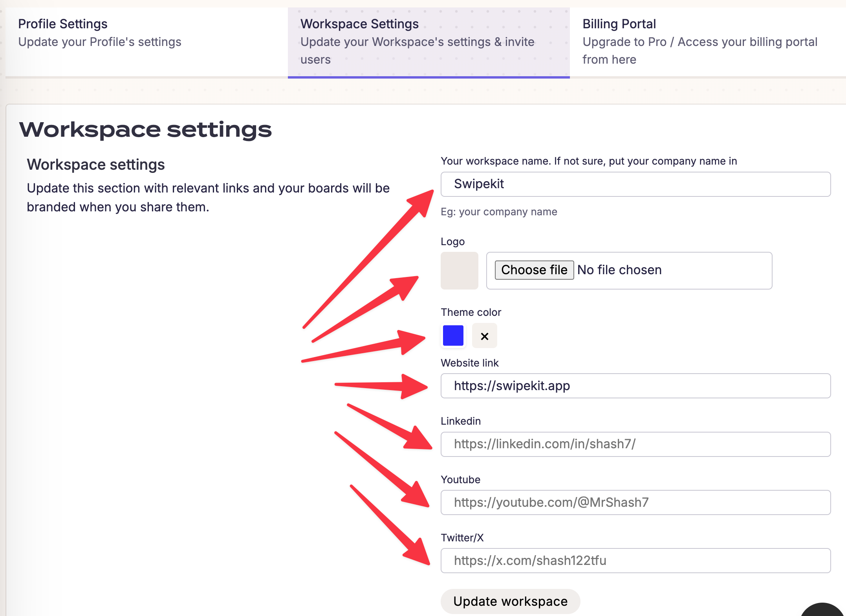846x616 pixels.
Task: Focus the Linkedin URL input
Action: click(x=635, y=444)
